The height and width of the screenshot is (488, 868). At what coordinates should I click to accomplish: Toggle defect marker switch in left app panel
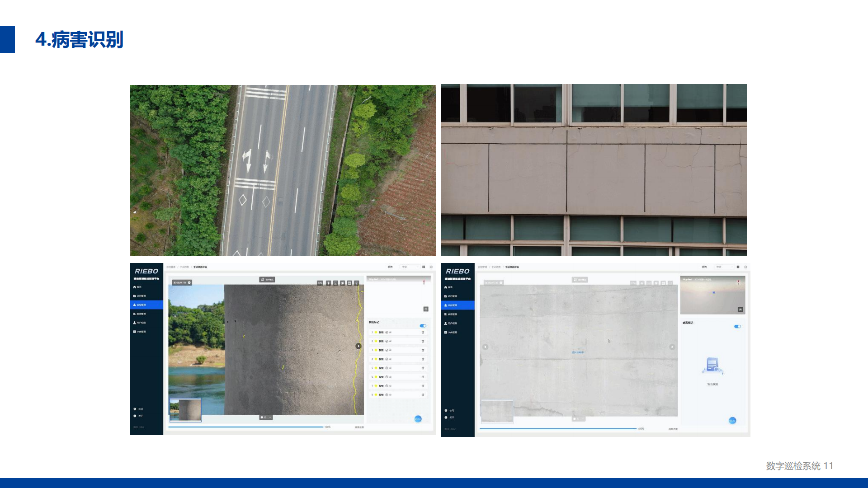(x=423, y=326)
